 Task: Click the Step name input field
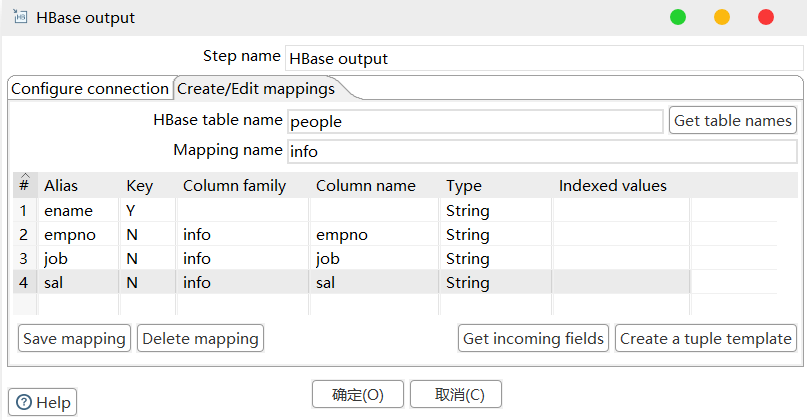[543, 58]
